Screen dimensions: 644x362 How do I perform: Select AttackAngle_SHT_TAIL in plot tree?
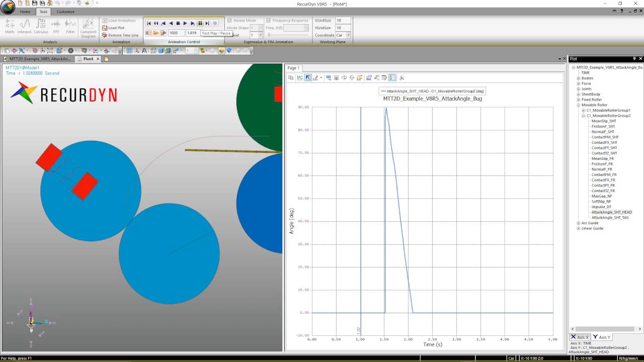610,218
